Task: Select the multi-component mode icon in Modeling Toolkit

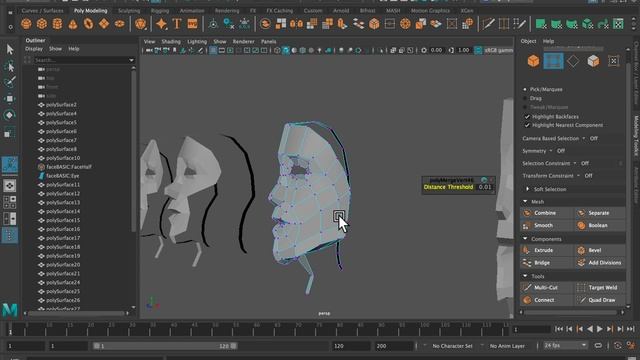Action: point(553,61)
